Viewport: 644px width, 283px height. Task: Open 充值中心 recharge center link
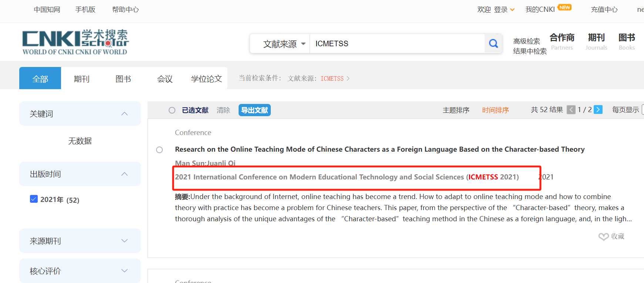pos(604,10)
